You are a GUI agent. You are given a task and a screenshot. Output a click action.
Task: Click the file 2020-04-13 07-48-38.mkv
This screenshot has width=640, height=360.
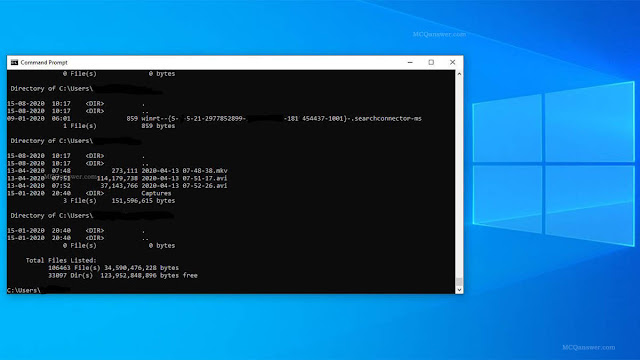(x=184, y=171)
